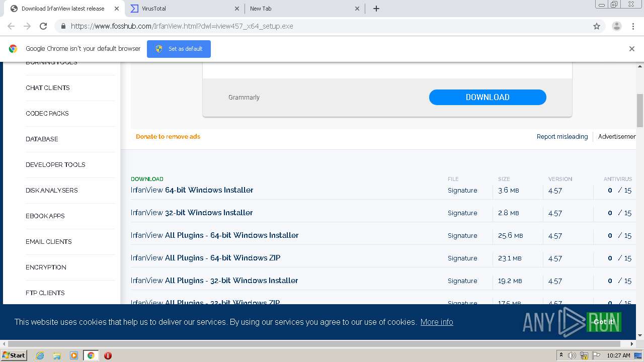Click the More info cookie link
644x362 pixels.
(x=437, y=322)
